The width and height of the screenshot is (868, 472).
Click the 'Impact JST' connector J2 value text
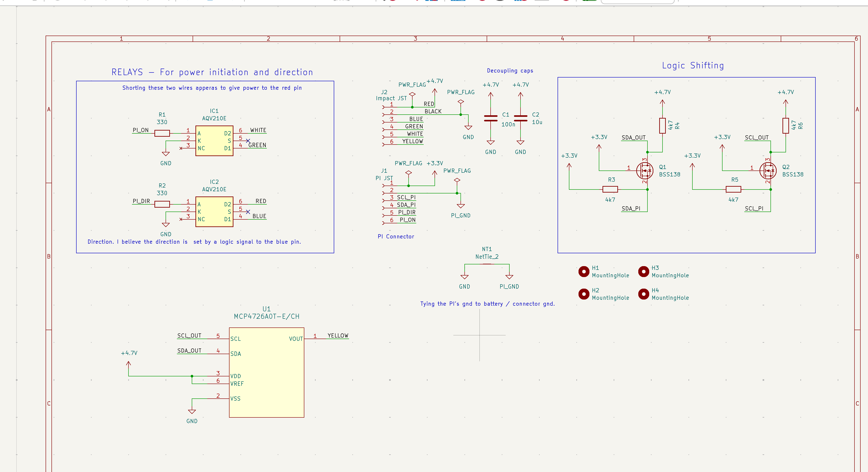(x=391, y=98)
